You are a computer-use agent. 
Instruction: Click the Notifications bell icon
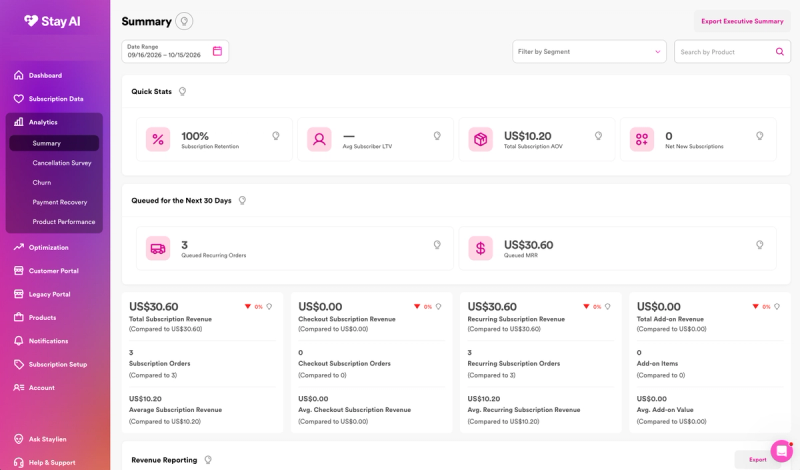[x=18, y=341]
